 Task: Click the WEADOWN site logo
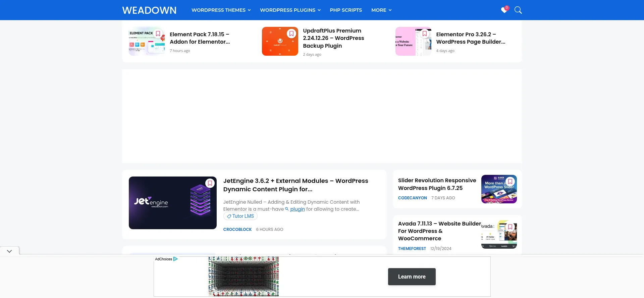149,10
